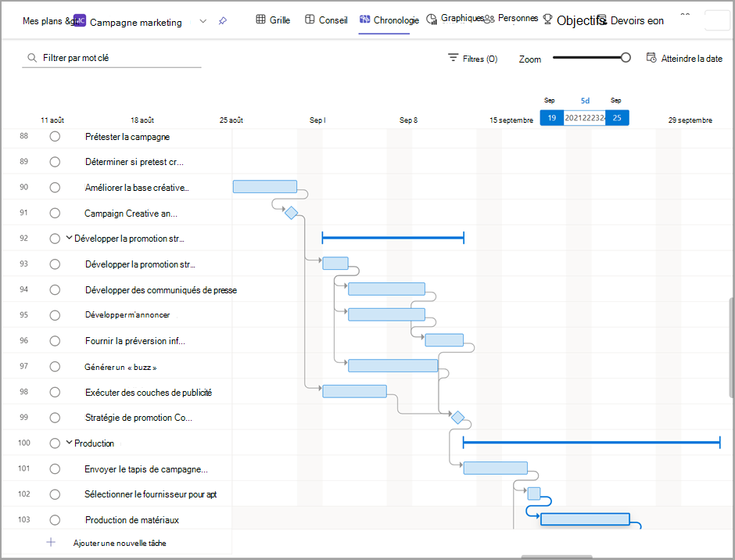
Task: Click the horizontal scrollbar thumb at bottom
Action: point(557,557)
